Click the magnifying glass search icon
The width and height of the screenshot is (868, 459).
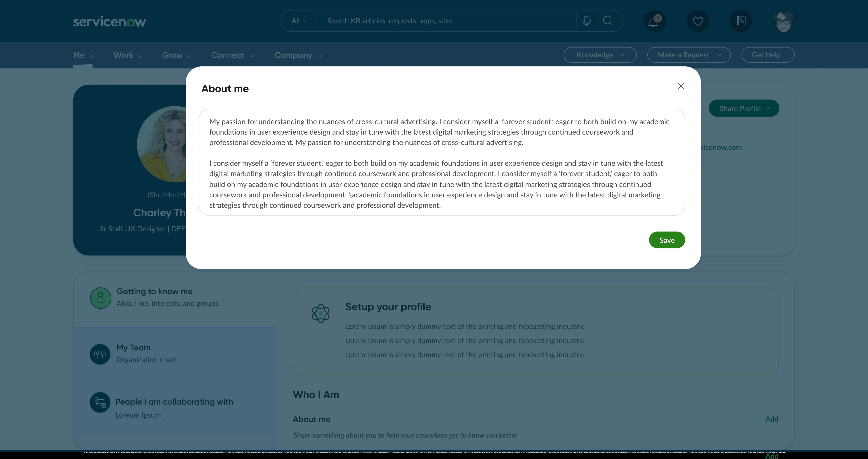pyautogui.click(x=608, y=21)
